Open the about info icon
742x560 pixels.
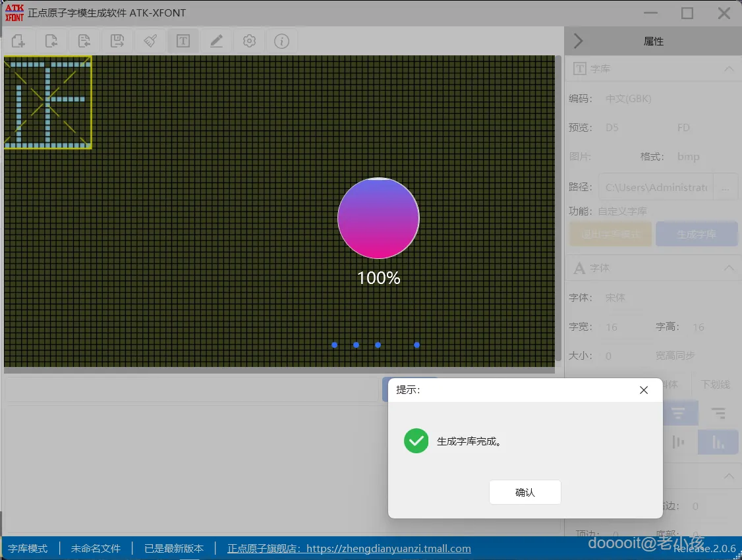pyautogui.click(x=281, y=41)
